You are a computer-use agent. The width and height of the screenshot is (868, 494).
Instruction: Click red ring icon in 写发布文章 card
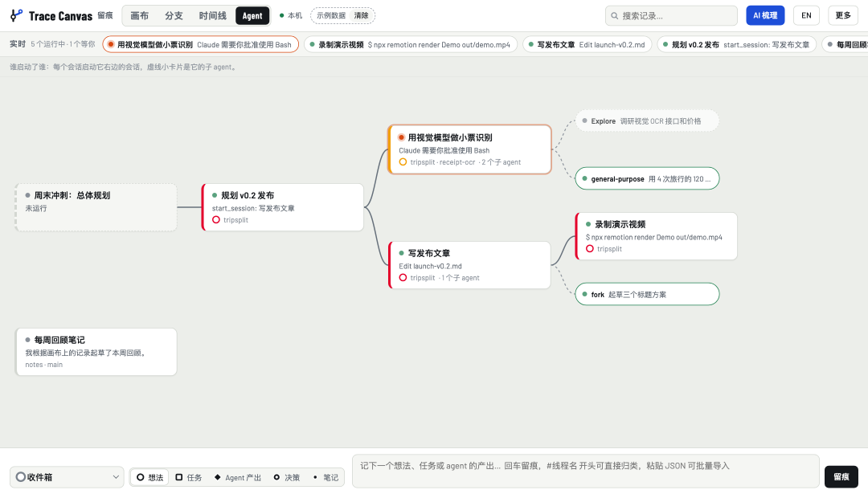tap(403, 278)
